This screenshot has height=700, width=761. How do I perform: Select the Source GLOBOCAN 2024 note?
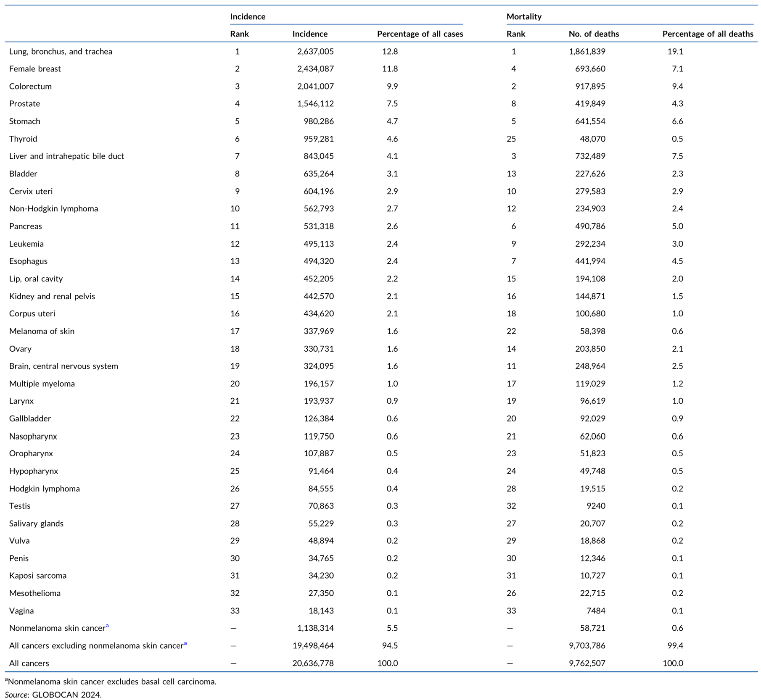click(x=53, y=695)
